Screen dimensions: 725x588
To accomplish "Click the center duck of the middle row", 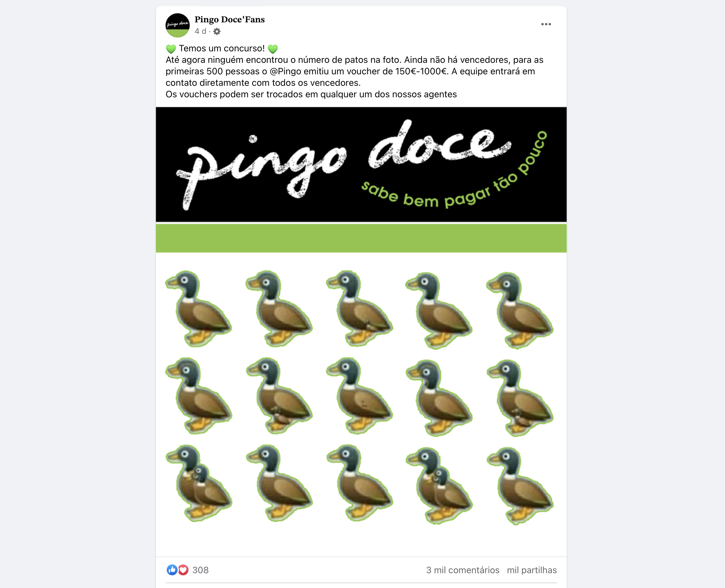I will pyautogui.click(x=359, y=396).
